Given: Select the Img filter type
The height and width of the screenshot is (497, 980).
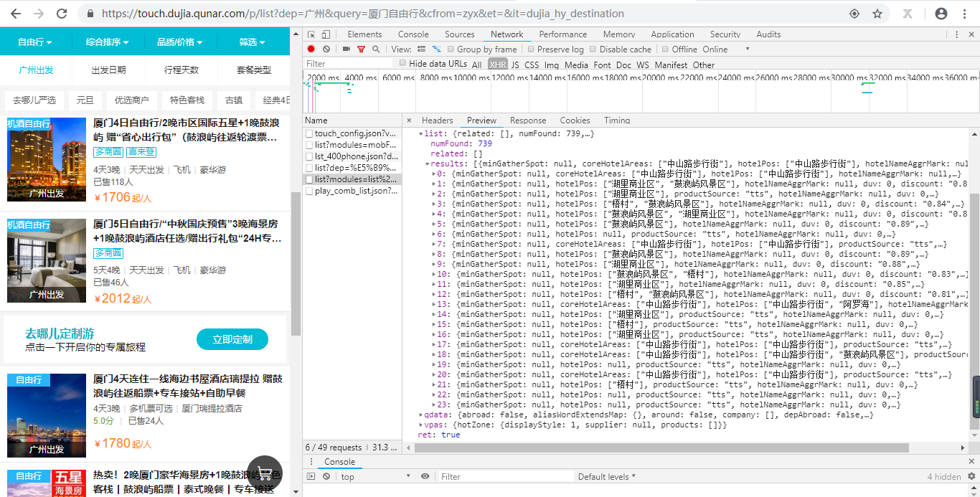Looking at the screenshot, I should point(551,65).
